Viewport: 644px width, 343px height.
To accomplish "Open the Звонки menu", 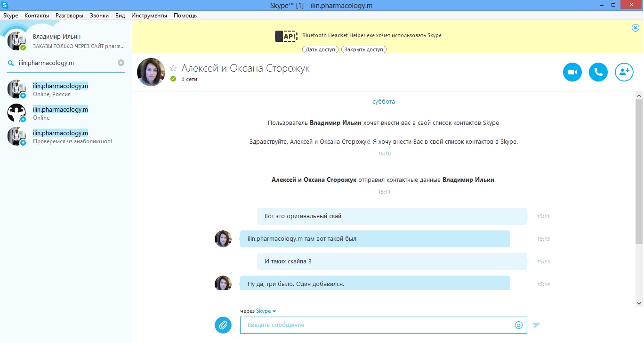I will tap(99, 16).
